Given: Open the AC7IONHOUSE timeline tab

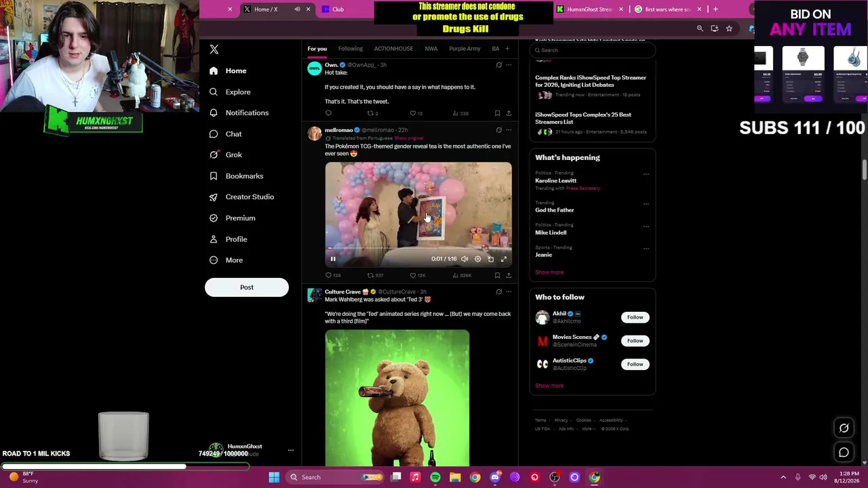Looking at the screenshot, I should pos(393,49).
